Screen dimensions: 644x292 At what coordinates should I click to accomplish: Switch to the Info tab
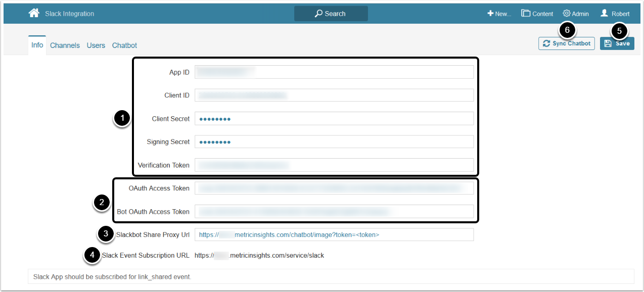37,45
